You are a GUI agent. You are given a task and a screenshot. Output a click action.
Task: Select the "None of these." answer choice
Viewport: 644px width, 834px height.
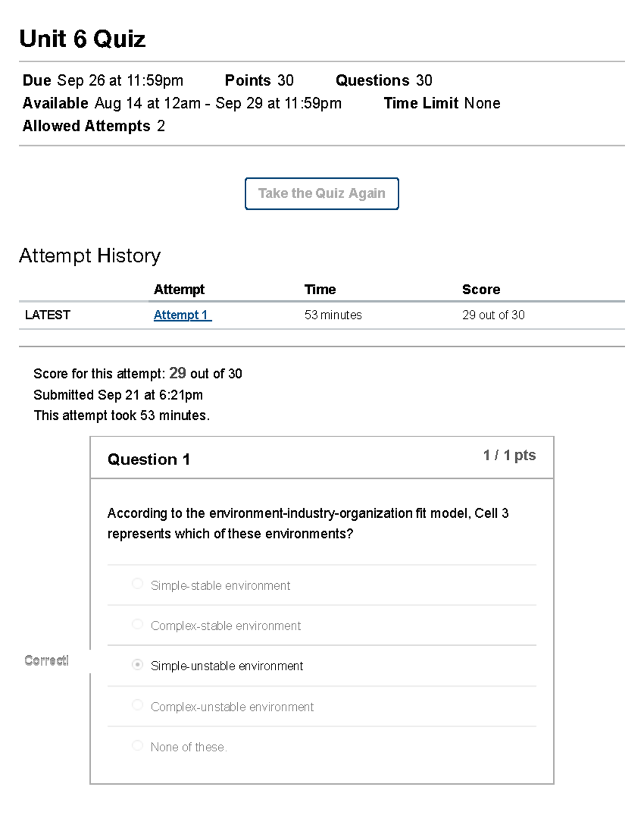(x=137, y=745)
